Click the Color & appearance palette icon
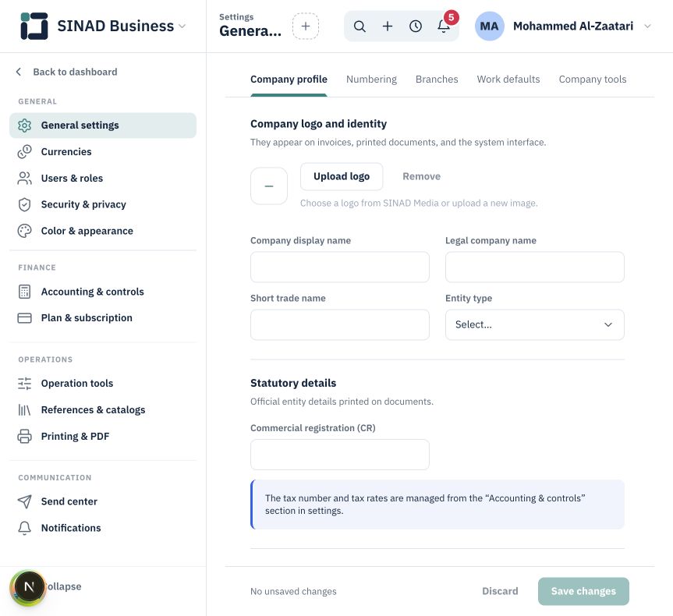The width and height of the screenshot is (673, 616). tap(24, 231)
